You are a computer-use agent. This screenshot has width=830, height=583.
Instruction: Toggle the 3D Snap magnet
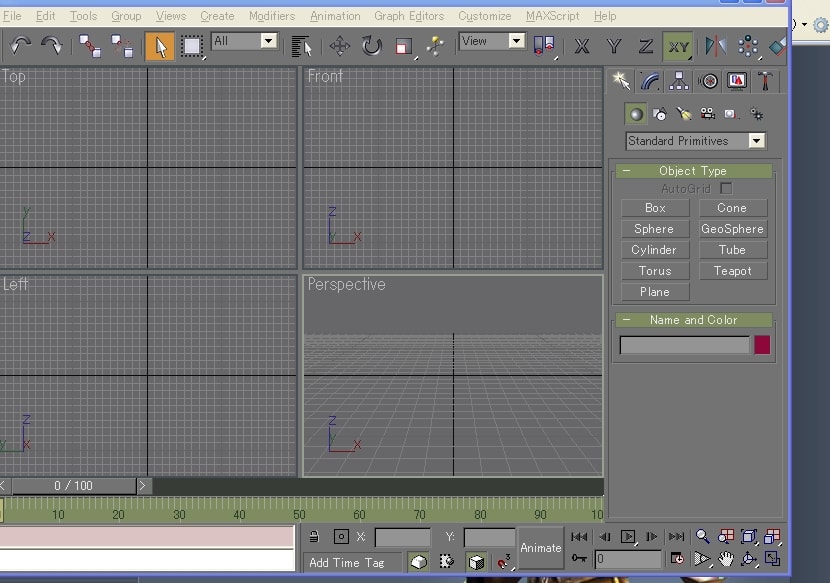point(504,561)
